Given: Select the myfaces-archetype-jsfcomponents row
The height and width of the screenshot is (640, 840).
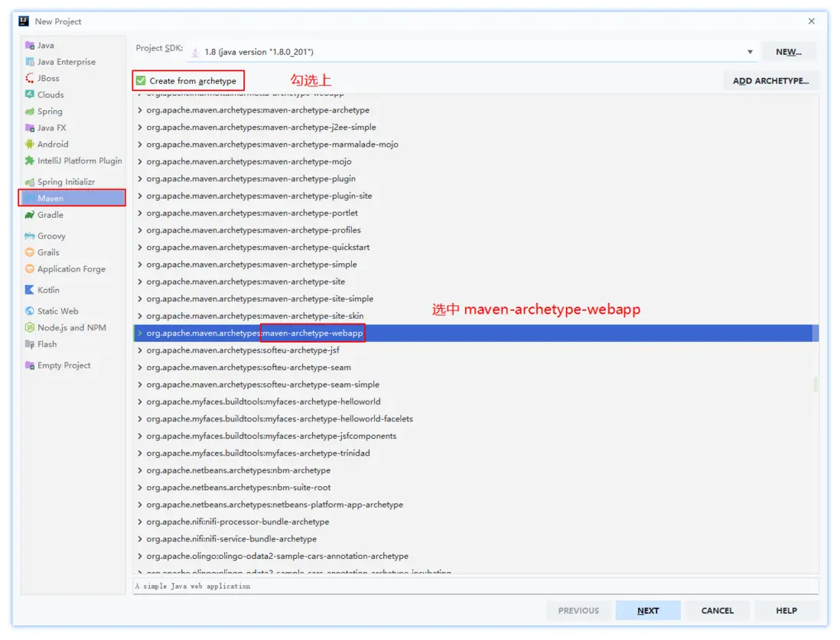Looking at the screenshot, I should 476,436.
